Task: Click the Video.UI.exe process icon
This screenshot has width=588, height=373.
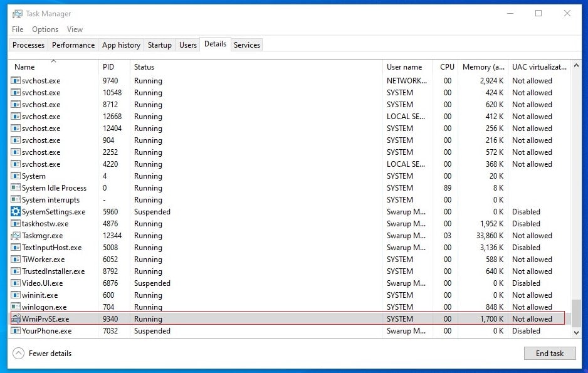Action: 16,283
